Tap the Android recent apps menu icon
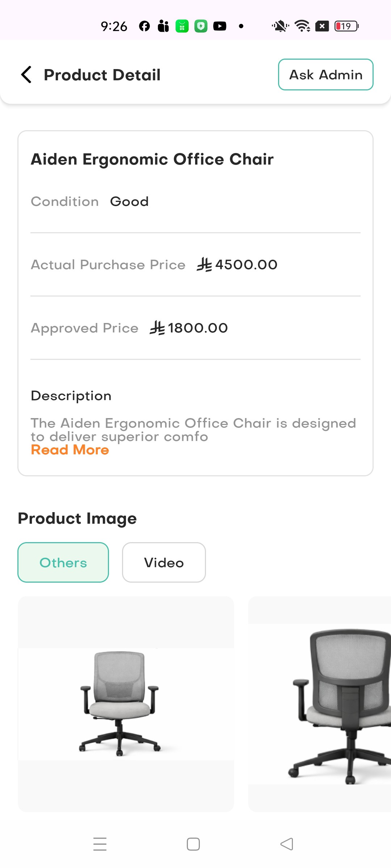This screenshot has height=868, width=391. [100, 844]
